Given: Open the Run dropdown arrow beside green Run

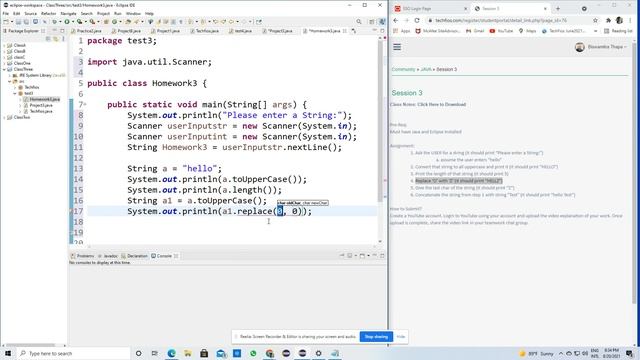Looking at the screenshot, I should (x=73, y=22).
